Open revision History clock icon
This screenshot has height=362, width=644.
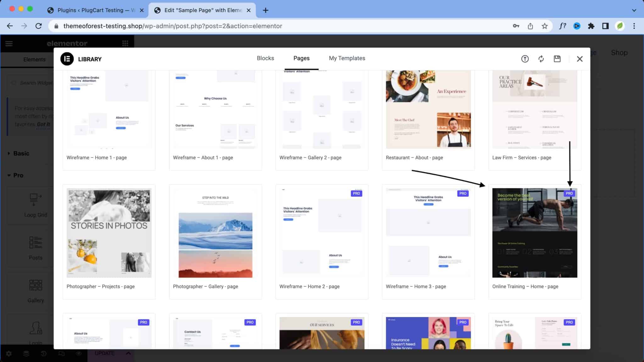[x=44, y=354]
